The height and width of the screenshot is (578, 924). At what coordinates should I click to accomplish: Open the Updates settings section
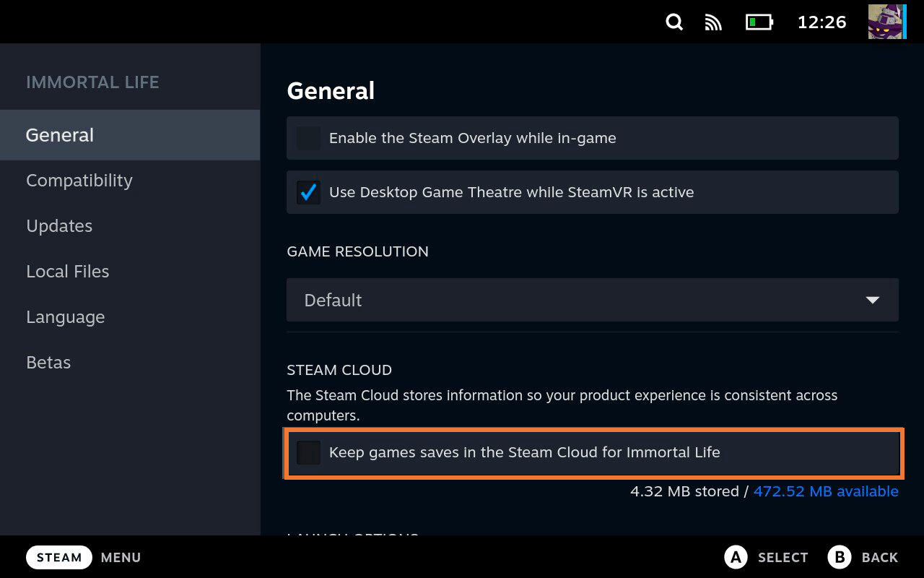[59, 225]
